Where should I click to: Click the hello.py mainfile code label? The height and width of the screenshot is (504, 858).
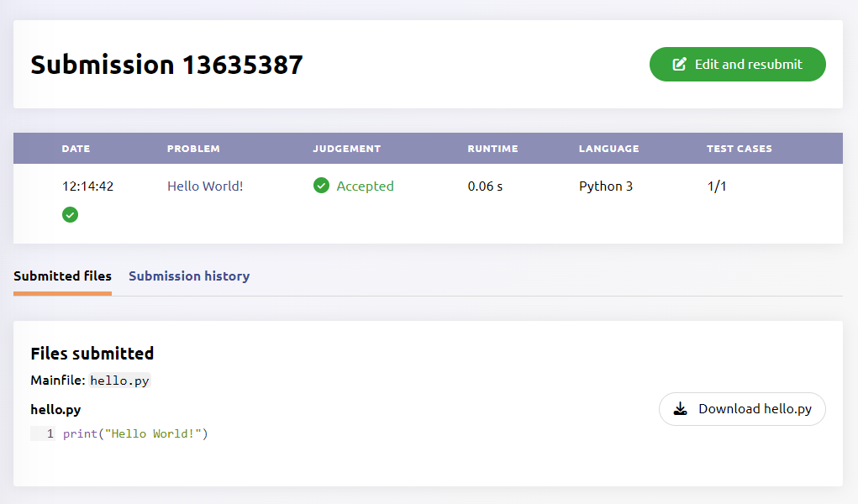tap(119, 381)
